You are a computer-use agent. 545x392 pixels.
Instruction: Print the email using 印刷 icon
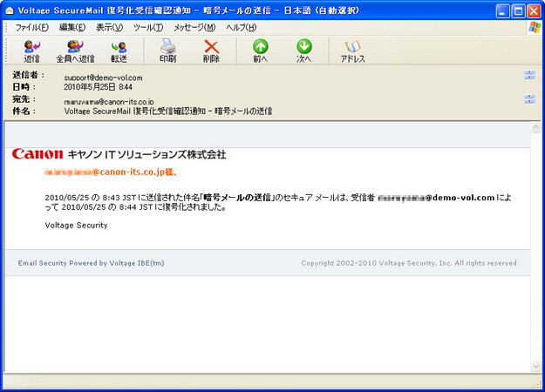click(x=167, y=51)
